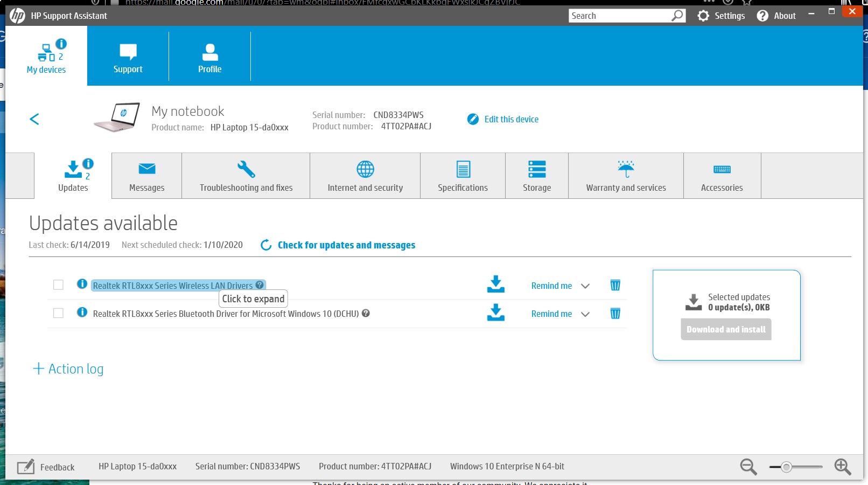The image size is (868, 485).
Task: Delete the Realtek Wireless LAN update via trash icon
Action: [615, 285]
